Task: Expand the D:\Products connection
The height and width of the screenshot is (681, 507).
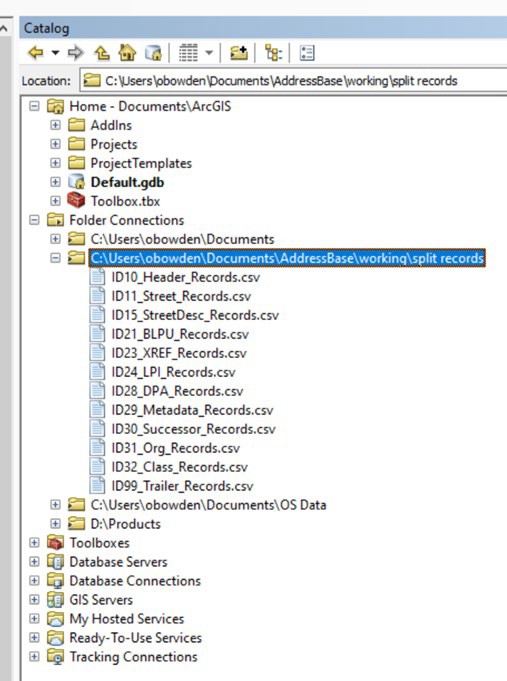Action: point(55,524)
